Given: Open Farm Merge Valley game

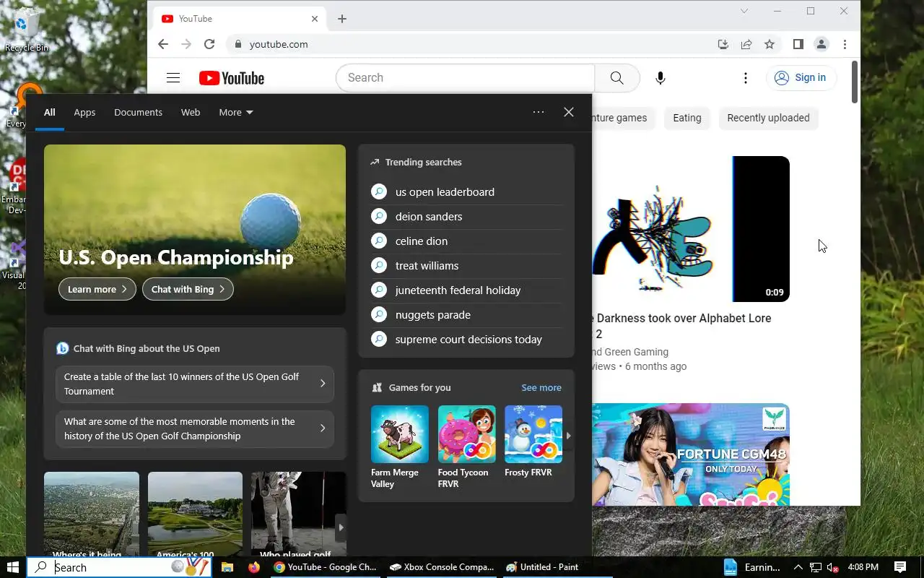Looking at the screenshot, I should point(400,447).
